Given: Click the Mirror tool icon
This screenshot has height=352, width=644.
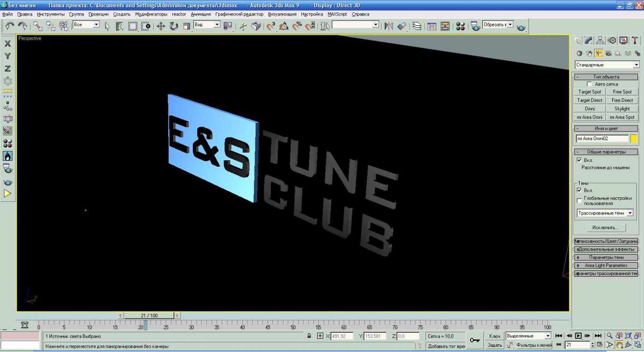Looking at the screenshot, I should (x=389, y=26).
